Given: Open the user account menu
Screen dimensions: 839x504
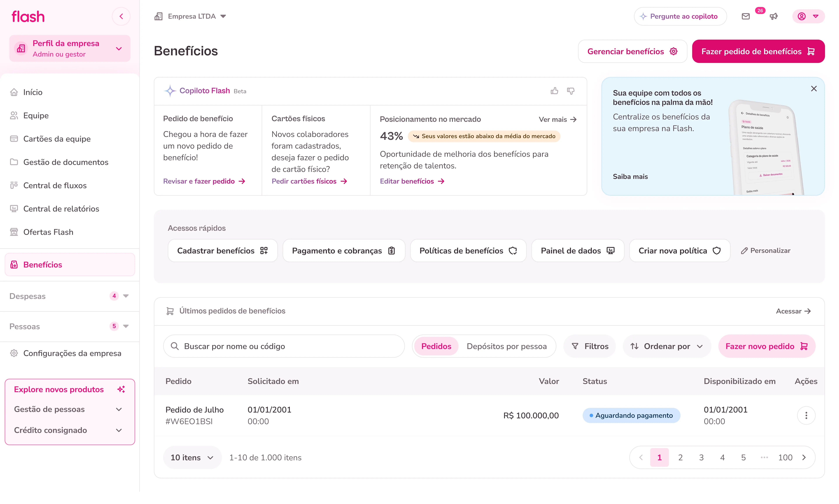Looking at the screenshot, I should (x=808, y=16).
